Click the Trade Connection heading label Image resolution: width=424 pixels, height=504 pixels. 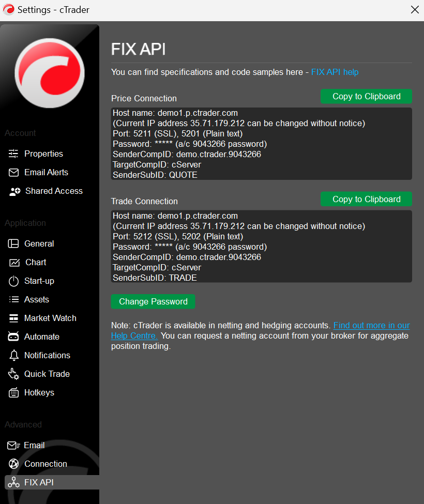tap(144, 201)
